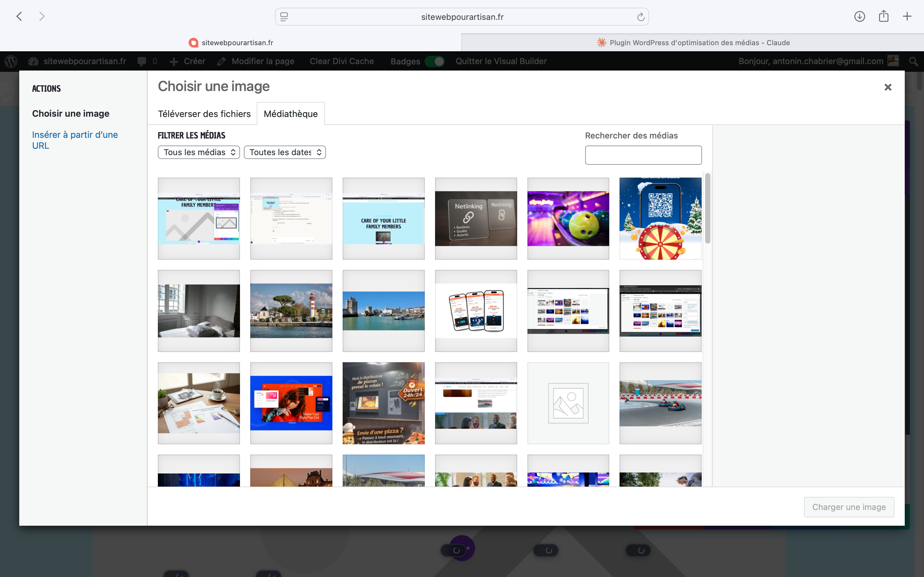Go back with the browser back arrow
Viewport: 924px width, 577px height.
click(x=19, y=16)
